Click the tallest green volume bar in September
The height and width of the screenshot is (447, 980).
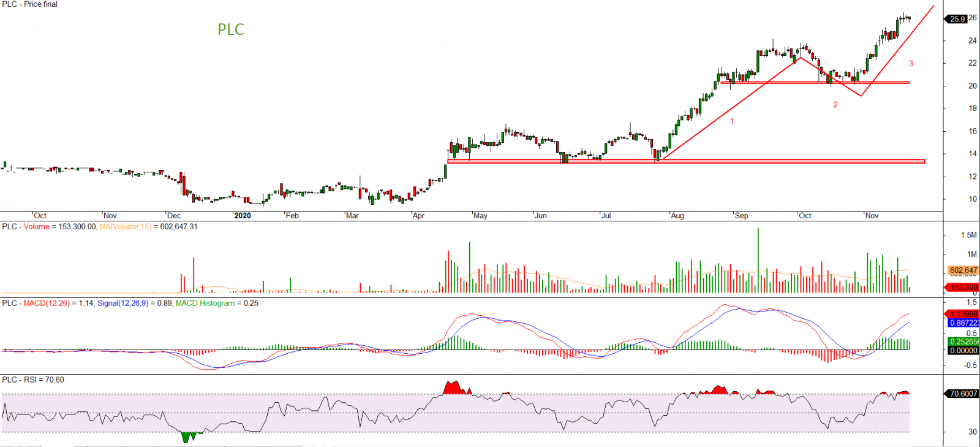pyautogui.click(x=758, y=261)
